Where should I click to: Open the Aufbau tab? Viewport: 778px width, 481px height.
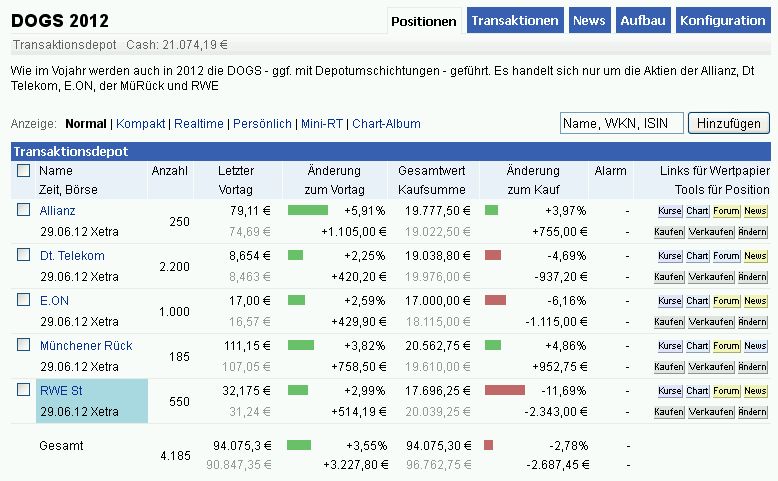[x=644, y=20]
